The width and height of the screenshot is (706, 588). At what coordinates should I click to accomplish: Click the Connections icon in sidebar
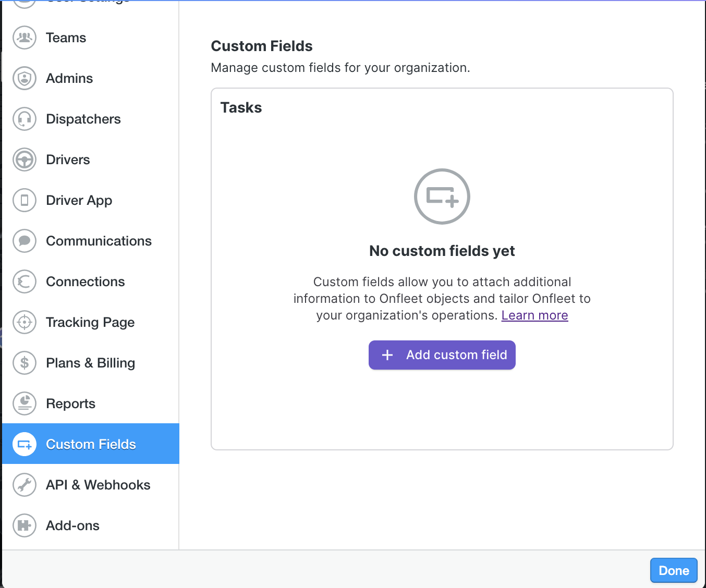[25, 281]
